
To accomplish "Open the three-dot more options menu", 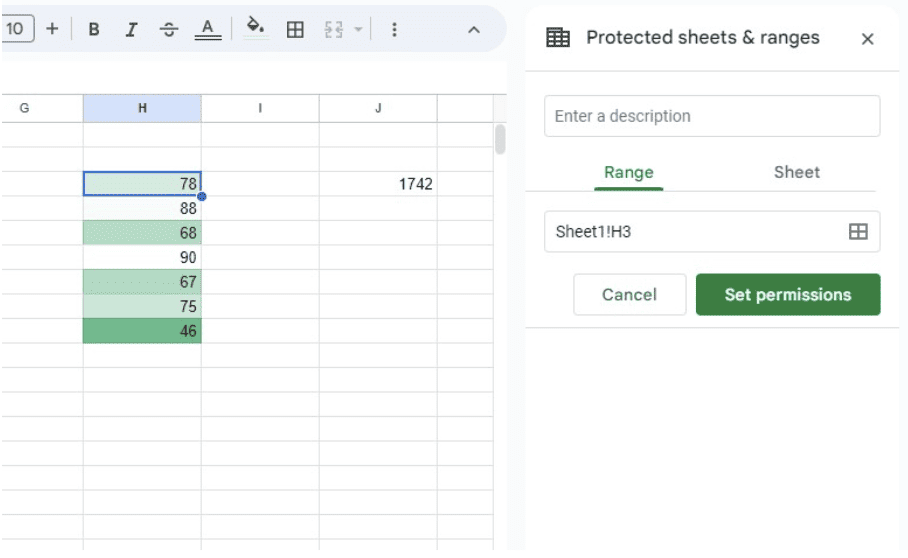I will (394, 30).
